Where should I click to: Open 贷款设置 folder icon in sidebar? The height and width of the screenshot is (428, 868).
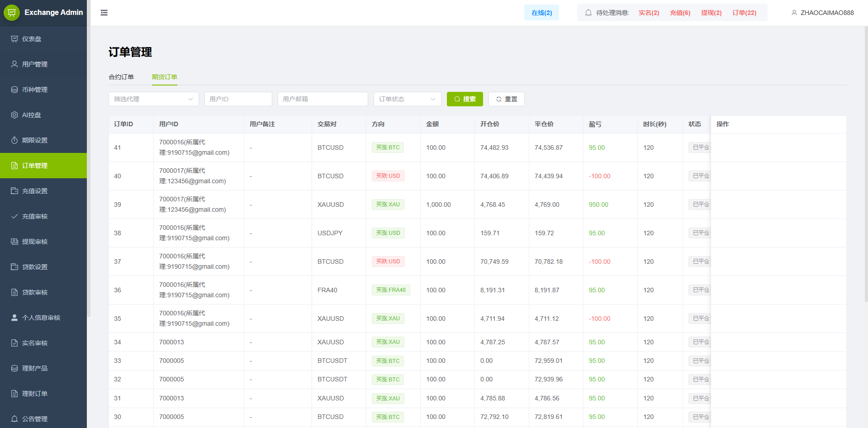14,267
